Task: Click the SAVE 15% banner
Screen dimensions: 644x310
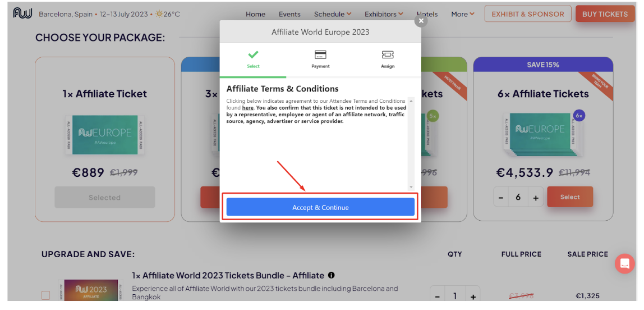Action: pos(543,65)
